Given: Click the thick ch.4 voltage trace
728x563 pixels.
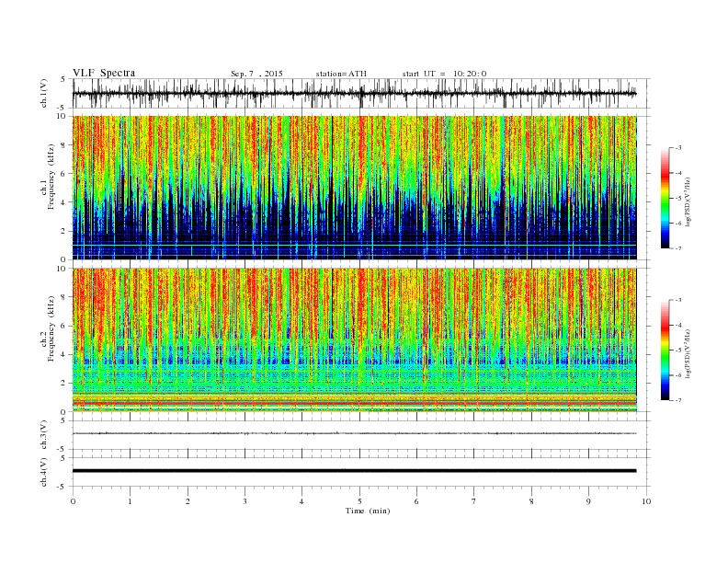Looking at the screenshot, I should coord(354,471).
